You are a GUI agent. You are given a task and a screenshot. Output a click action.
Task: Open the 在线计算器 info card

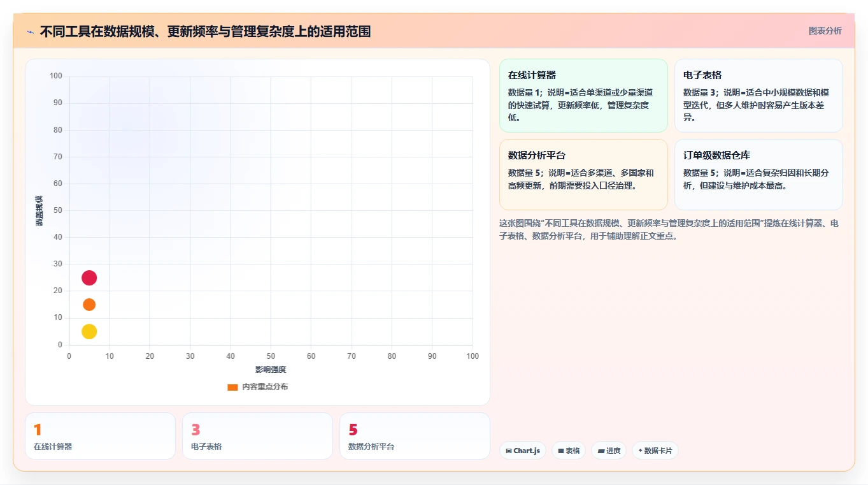583,96
